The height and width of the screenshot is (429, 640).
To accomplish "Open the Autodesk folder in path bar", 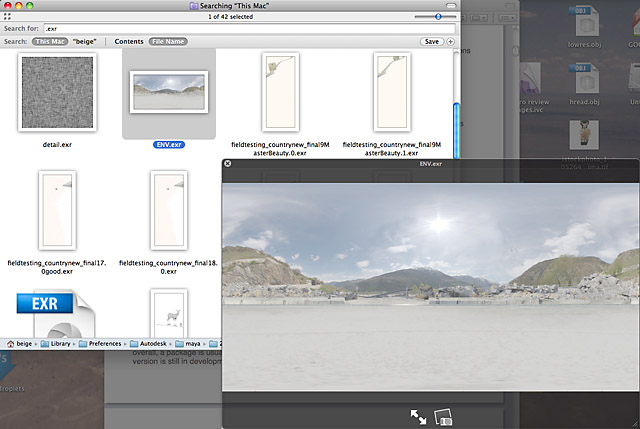I will tap(148, 344).
